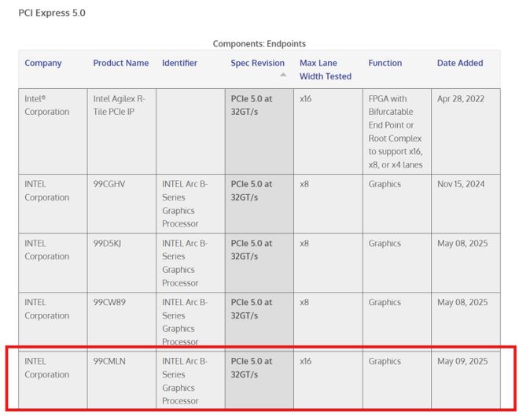Click INTEL Corporation in the 99CGHV row
Viewport: 519px width, 420px height.
pos(46,190)
